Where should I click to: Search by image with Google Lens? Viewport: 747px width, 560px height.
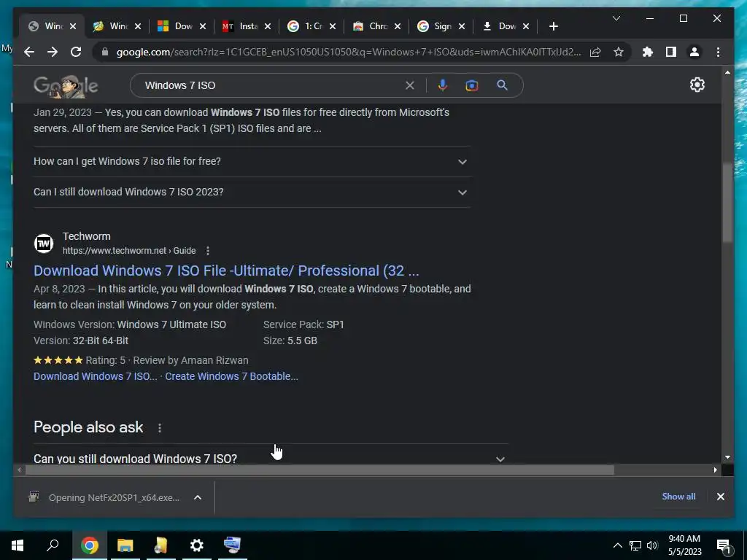click(x=472, y=85)
